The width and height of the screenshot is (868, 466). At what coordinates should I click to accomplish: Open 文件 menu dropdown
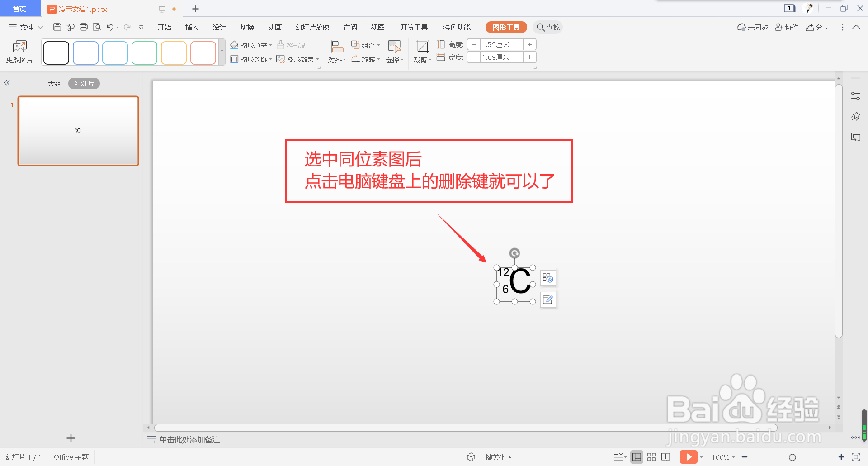point(26,27)
